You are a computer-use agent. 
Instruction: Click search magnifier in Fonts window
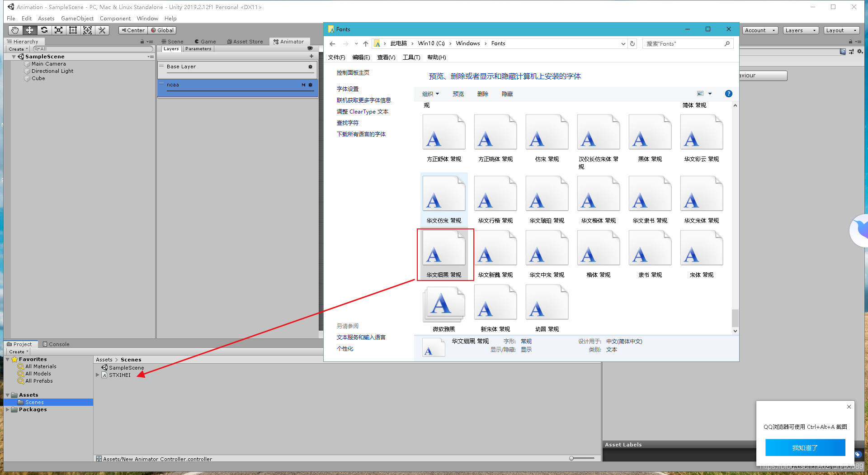click(727, 44)
